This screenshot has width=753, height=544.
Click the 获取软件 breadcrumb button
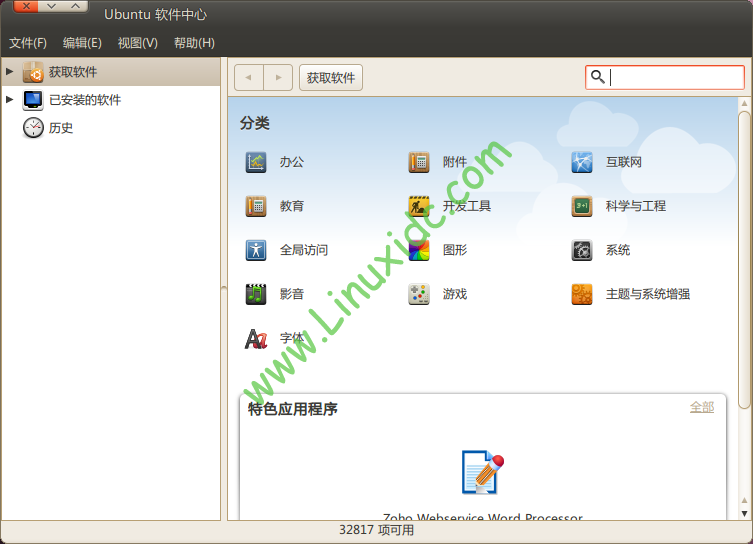[x=331, y=77]
